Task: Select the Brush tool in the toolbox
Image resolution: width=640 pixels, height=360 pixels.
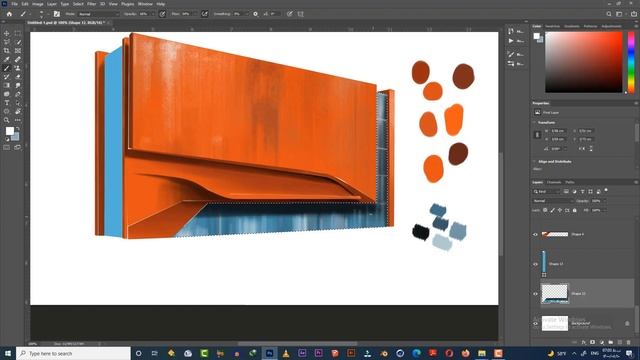Action: pos(7,68)
